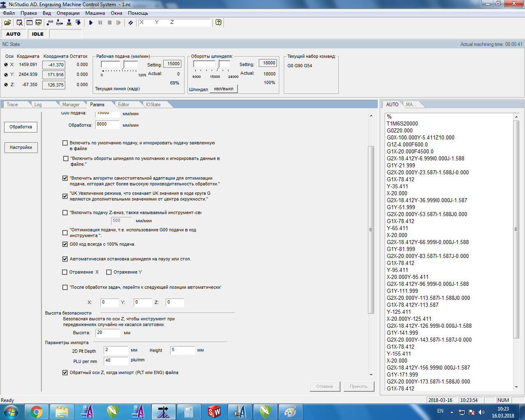Click the open file folder toolbar icon
The width and height of the screenshot is (525, 420).
7,23
